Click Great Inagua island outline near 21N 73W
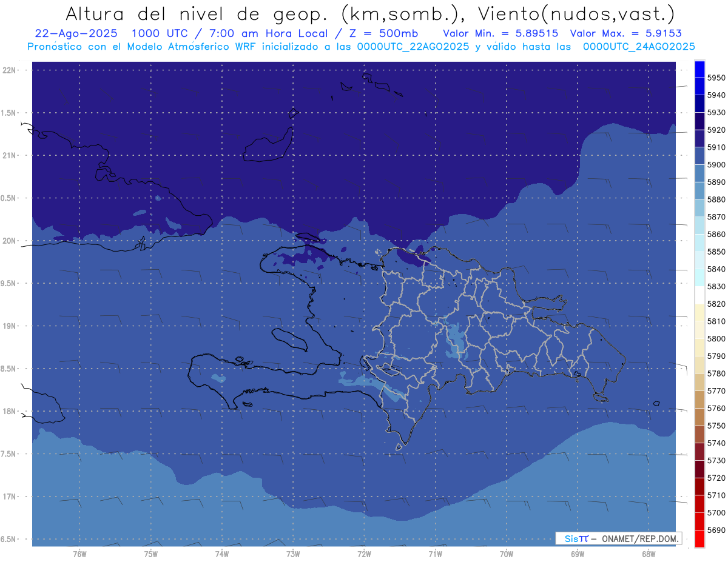This screenshot has height=562, width=728. [268, 145]
